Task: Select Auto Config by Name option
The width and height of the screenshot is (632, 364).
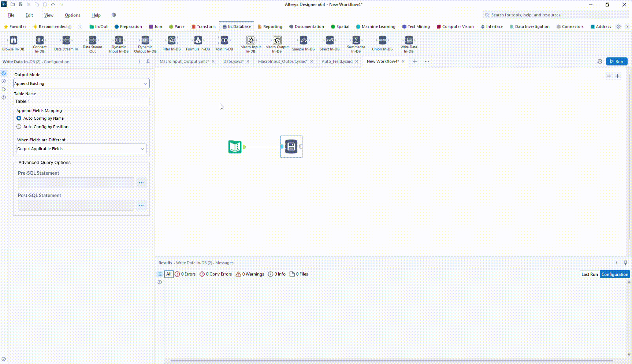Action: coord(19,118)
